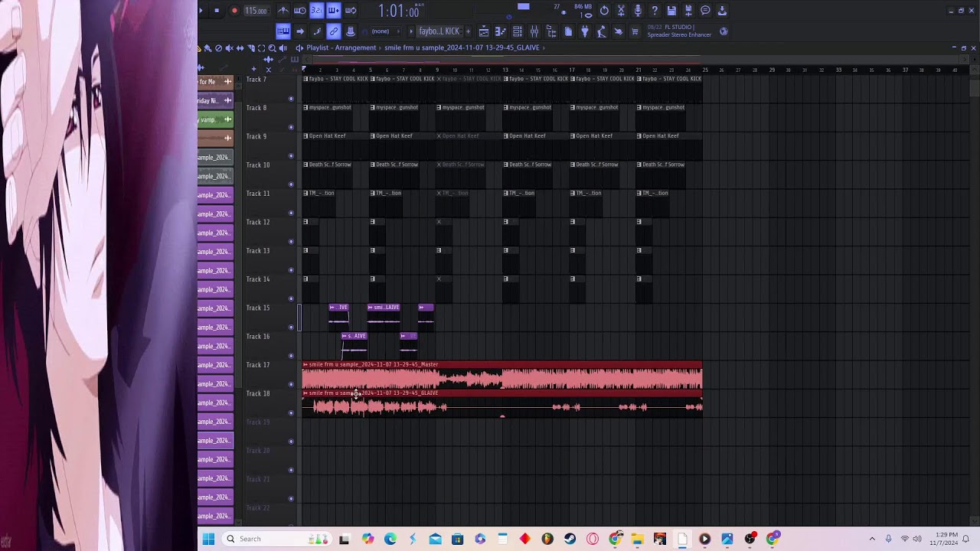Click the stop playback button
980x551 pixels.
[x=217, y=11]
